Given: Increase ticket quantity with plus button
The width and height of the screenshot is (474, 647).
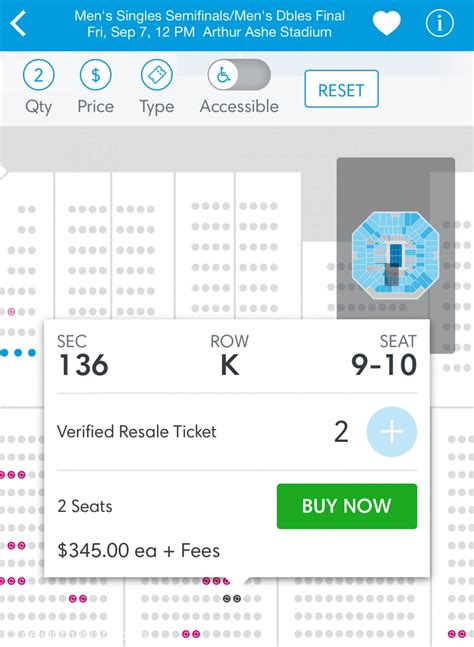Looking at the screenshot, I should [391, 432].
